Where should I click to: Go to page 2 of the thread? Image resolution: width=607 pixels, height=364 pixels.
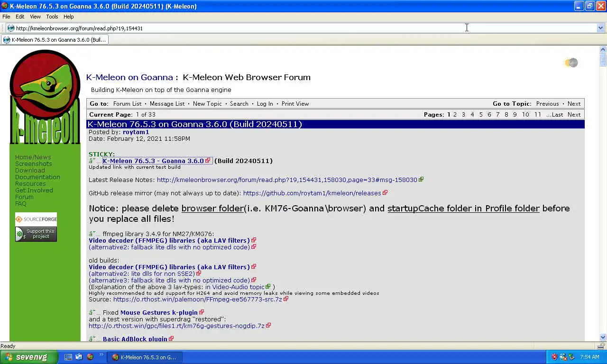point(455,115)
